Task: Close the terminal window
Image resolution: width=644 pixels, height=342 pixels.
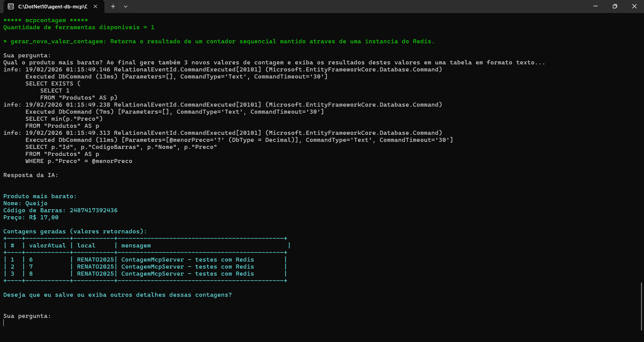Action: point(634,6)
